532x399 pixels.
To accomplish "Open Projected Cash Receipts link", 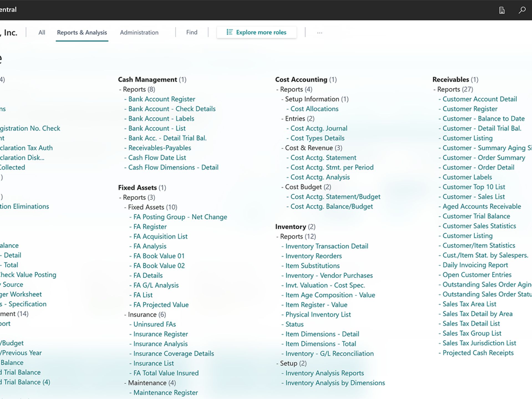I will pyautogui.click(x=478, y=353).
